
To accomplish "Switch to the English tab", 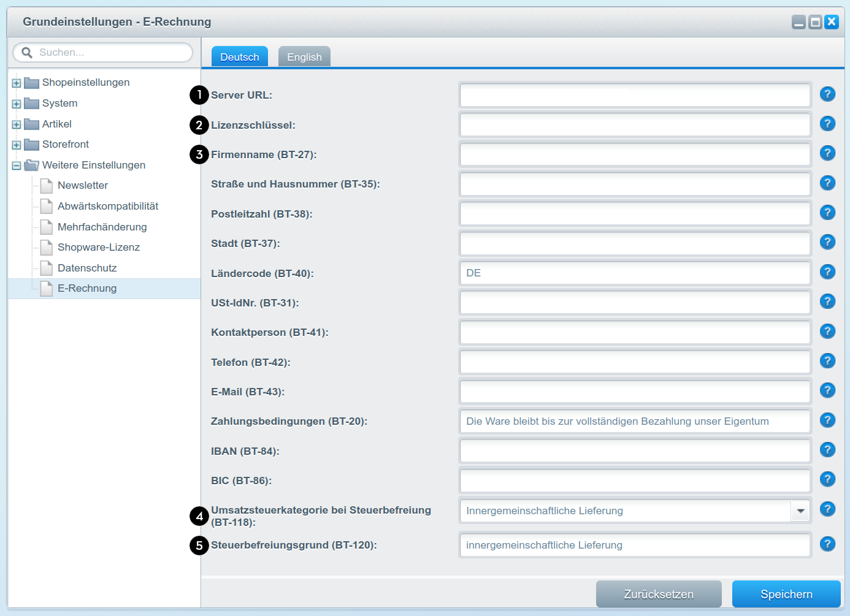I will 304,56.
